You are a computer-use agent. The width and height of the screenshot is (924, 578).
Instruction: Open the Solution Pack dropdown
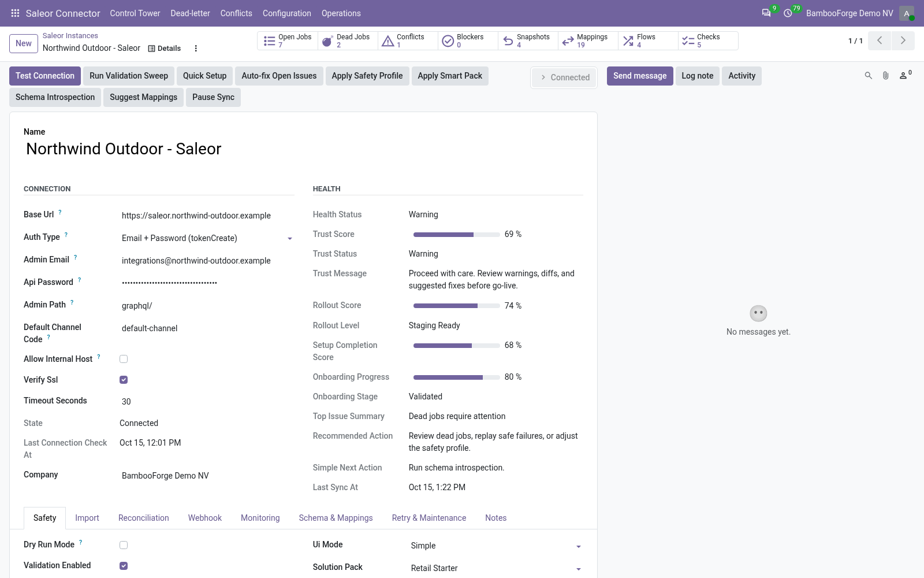(x=496, y=568)
